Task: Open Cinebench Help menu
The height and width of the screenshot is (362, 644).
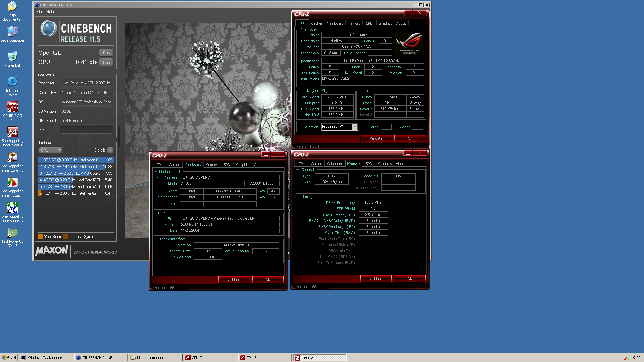Action: 50,12
